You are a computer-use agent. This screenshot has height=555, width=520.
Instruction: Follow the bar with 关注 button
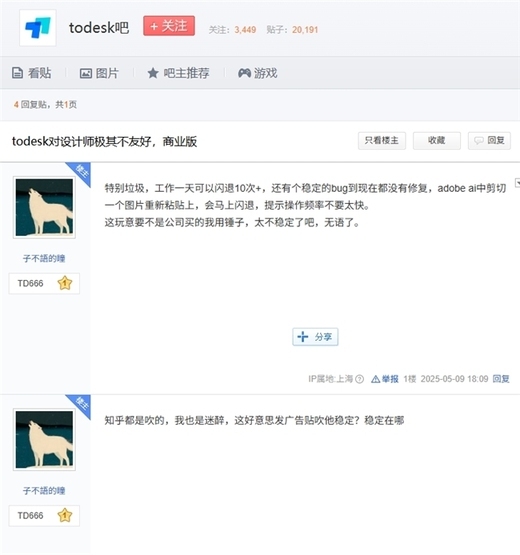coord(169,26)
